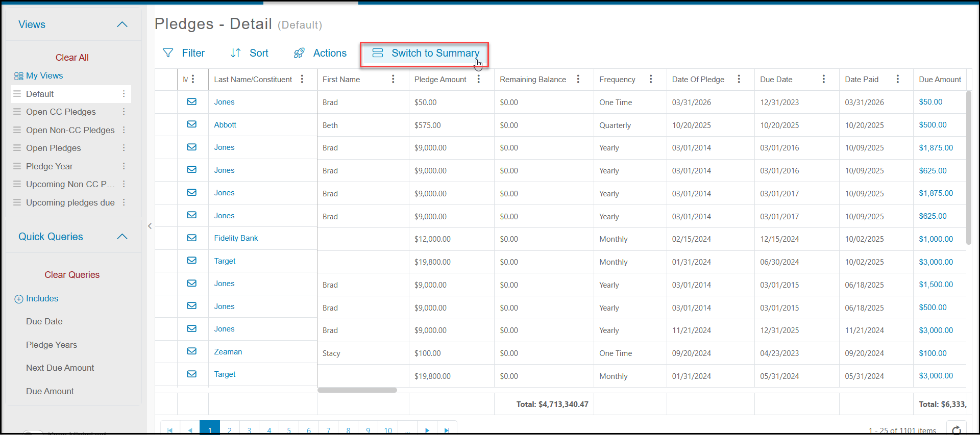Select the Open Non-CC Pledges view

click(x=70, y=130)
